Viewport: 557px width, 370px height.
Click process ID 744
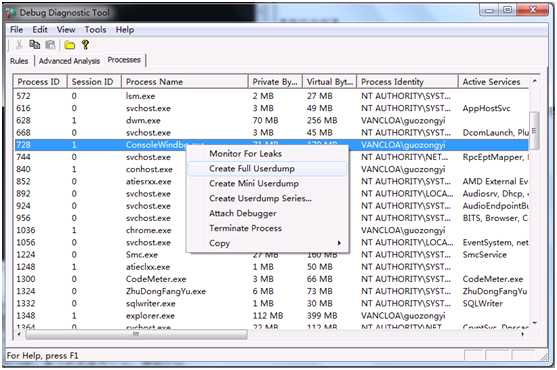pyautogui.click(x=23, y=157)
